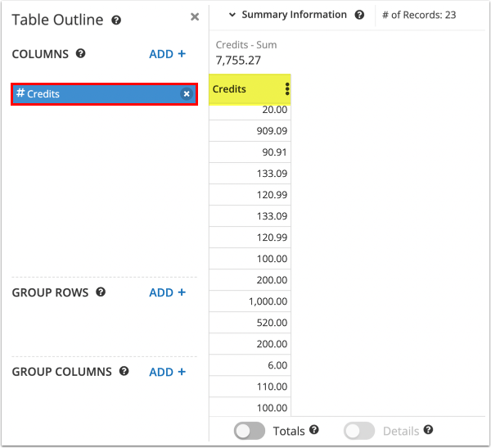Open Credits column three-dot menu
Viewport: 491px width, 448px height.
coord(286,89)
